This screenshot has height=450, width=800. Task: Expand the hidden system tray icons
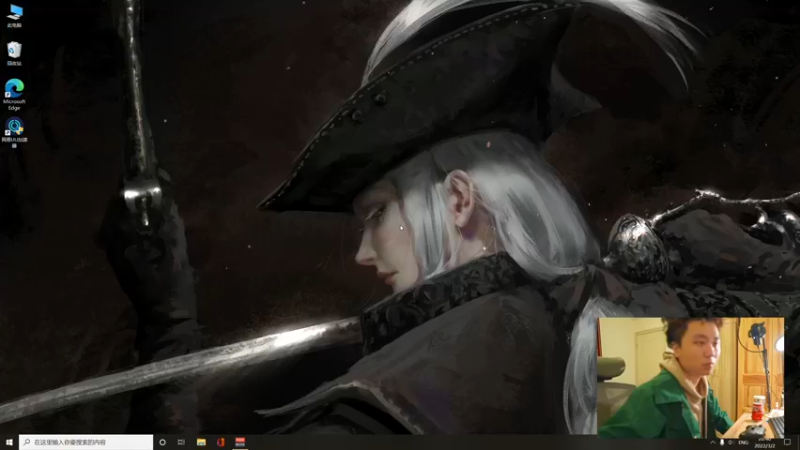tap(713, 442)
